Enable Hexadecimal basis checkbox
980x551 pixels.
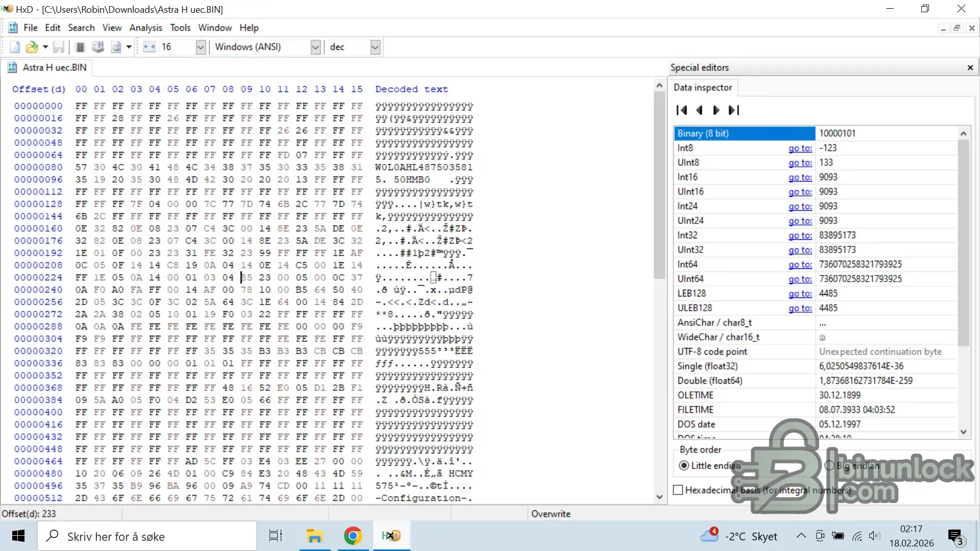pyautogui.click(x=678, y=490)
